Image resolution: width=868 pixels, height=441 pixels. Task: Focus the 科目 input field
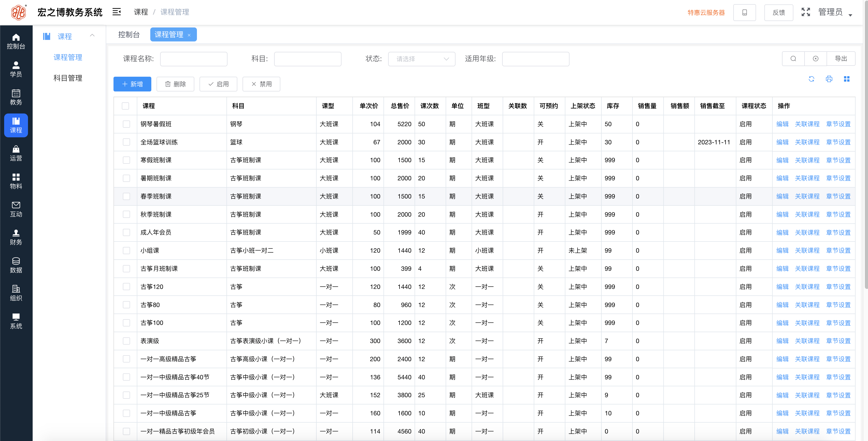coord(308,59)
